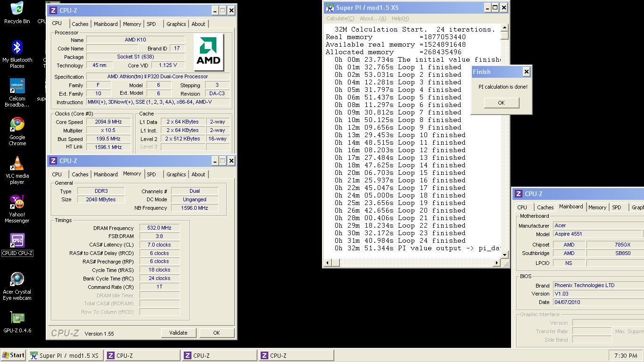Click OK button in CPU-Z Memory window
Image resolution: width=644 pixels, height=362 pixels.
pyautogui.click(x=216, y=333)
